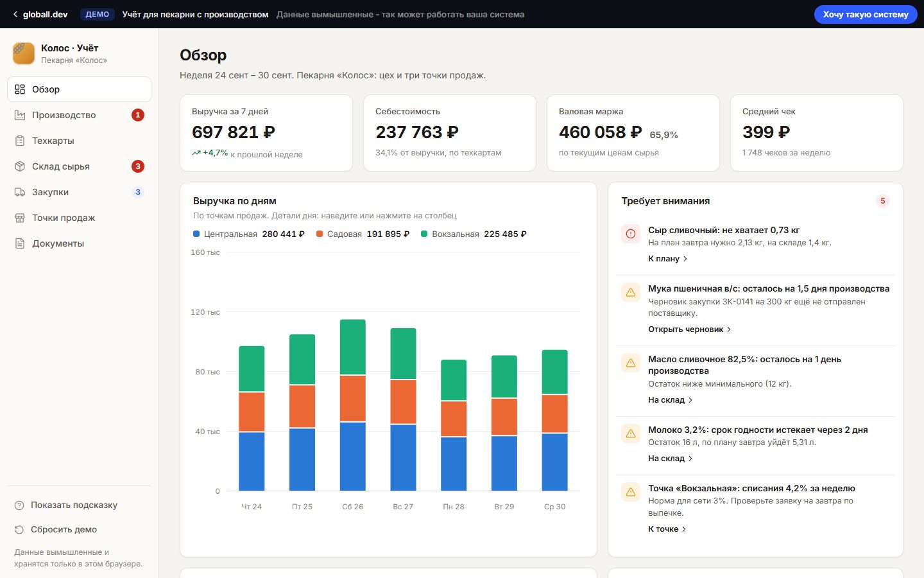The height and width of the screenshot is (578, 924).
Task: Click the Закупки truck icon
Action: [20, 192]
